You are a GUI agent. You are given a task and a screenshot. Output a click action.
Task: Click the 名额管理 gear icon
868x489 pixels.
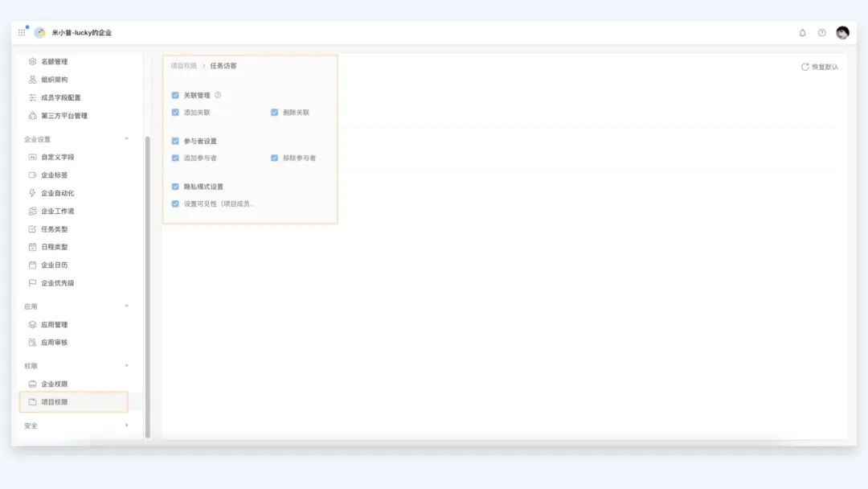33,61
